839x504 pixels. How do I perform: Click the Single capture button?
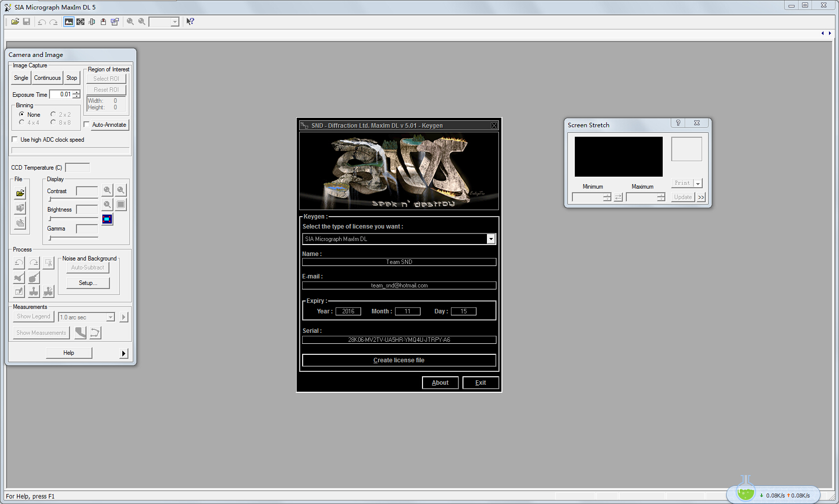[x=21, y=78]
